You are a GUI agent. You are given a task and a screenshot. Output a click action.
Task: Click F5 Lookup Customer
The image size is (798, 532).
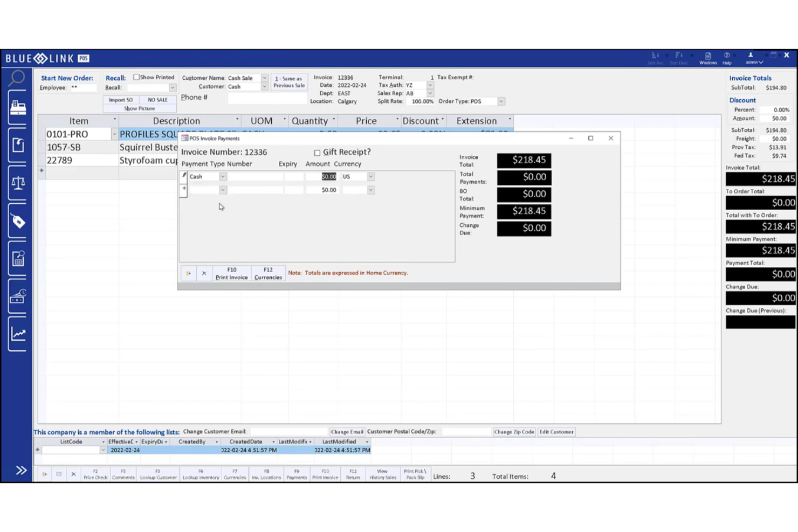(158, 474)
